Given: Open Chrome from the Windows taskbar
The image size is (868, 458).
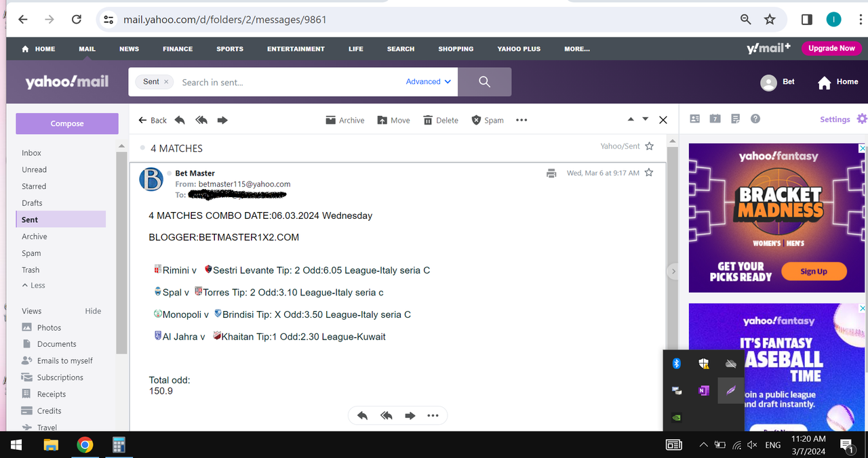Looking at the screenshot, I should pyautogui.click(x=85, y=444).
